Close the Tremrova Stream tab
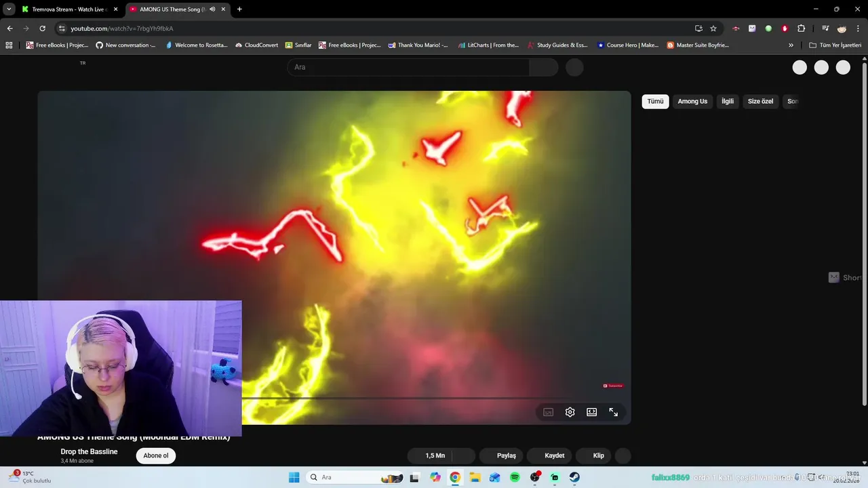The height and width of the screenshot is (488, 868). (116, 9)
